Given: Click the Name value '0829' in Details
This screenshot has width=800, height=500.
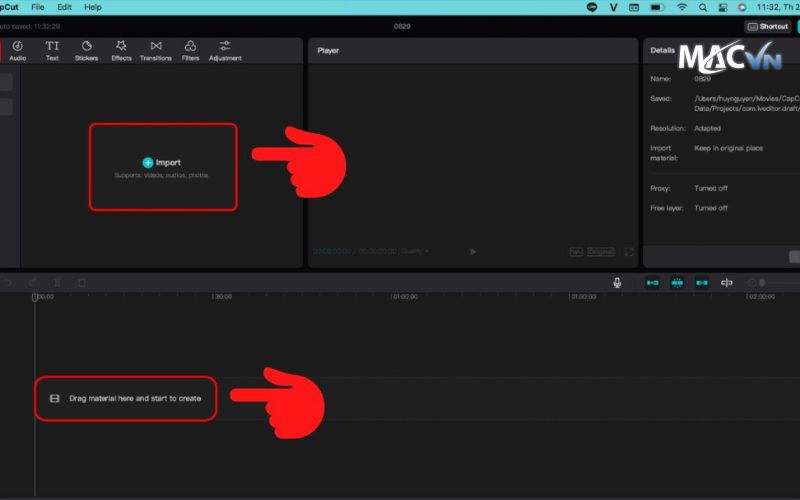Looking at the screenshot, I should (x=703, y=79).
